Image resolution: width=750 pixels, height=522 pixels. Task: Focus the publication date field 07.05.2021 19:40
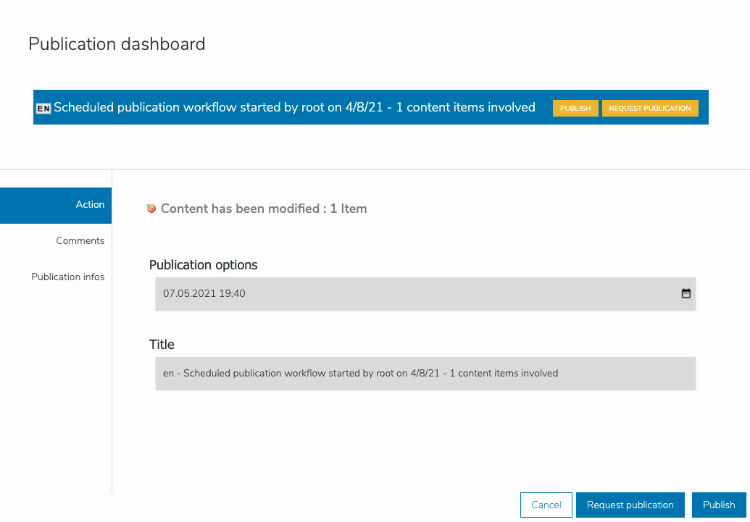(425, 294)
